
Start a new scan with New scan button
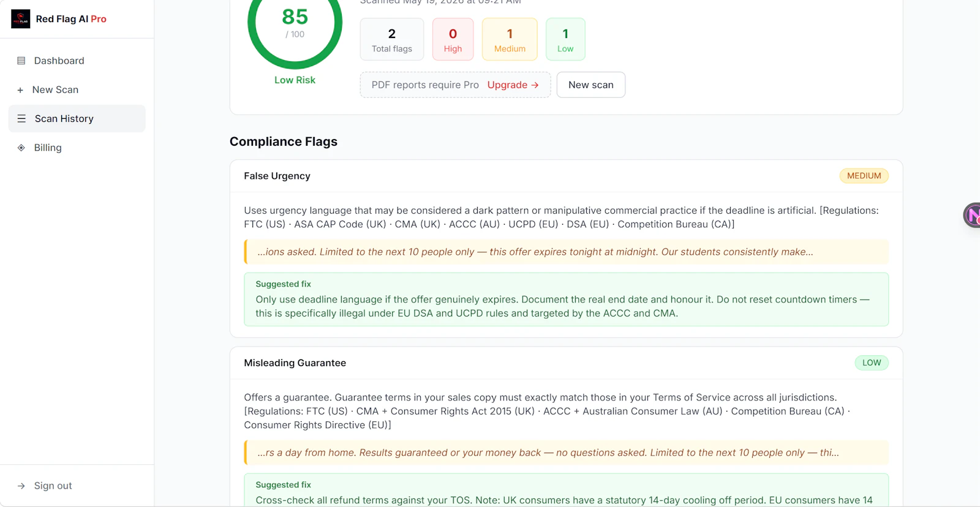click(x=591, y=85)
